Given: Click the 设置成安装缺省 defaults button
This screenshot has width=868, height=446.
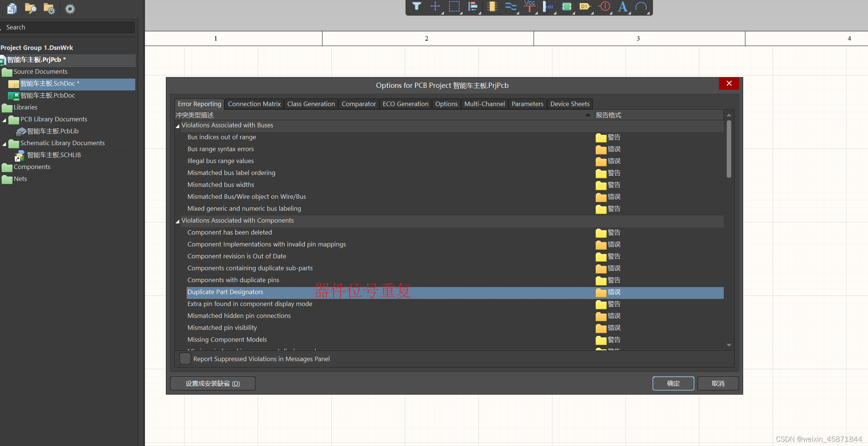Looking at the screenshot, I should pyautogui.click(x=212, y=383).
